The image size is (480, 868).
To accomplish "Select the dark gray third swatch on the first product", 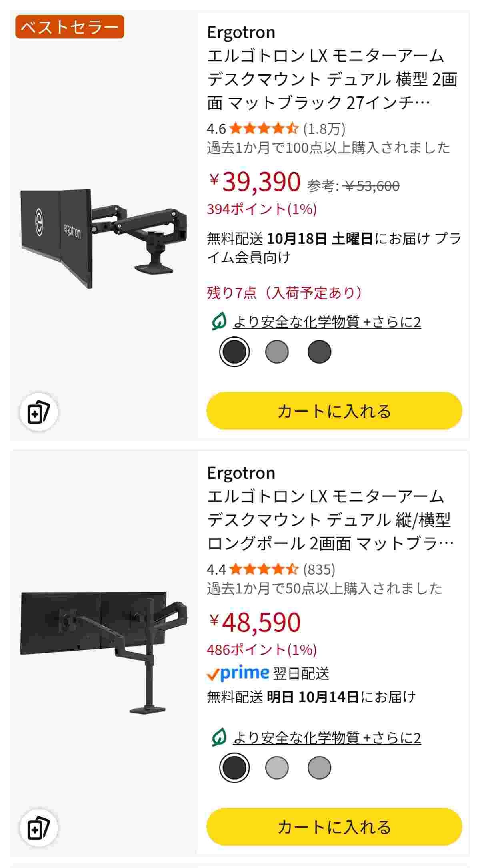I will [319, 352].
